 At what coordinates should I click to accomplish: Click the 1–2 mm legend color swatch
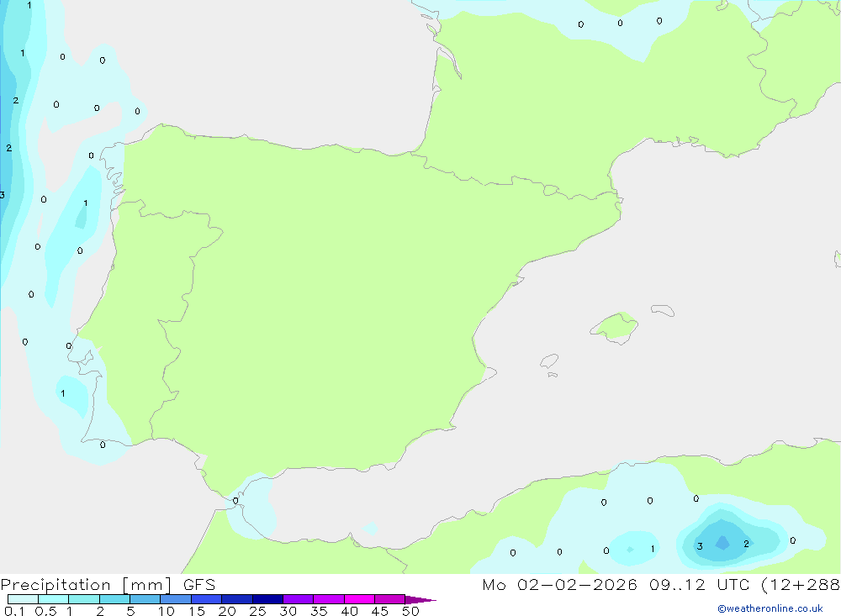[x=84, y=599]
